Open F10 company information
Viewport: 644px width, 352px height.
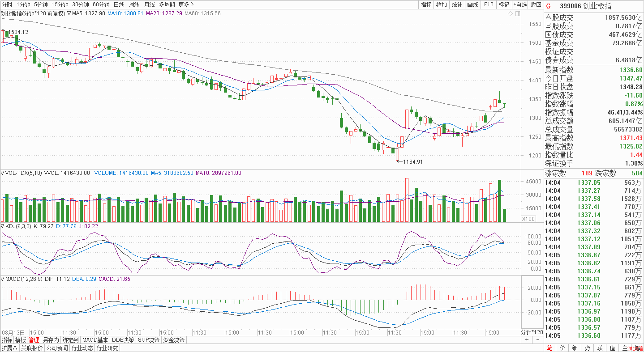pyautogui.click(x=488, y=4)
